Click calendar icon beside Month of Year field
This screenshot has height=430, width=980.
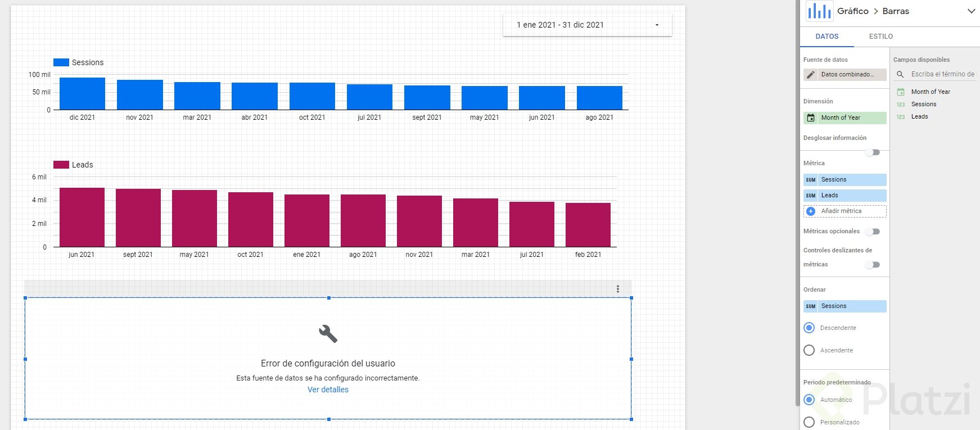point(901,92)
